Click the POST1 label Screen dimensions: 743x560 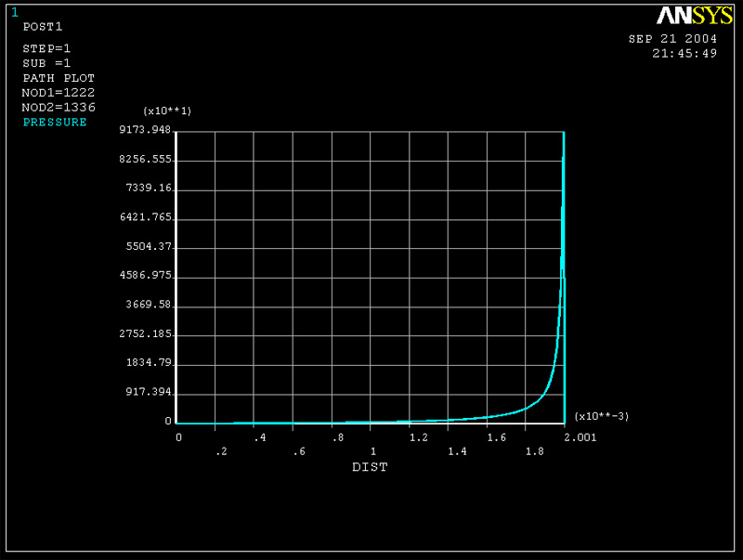(x=43, y=27)
